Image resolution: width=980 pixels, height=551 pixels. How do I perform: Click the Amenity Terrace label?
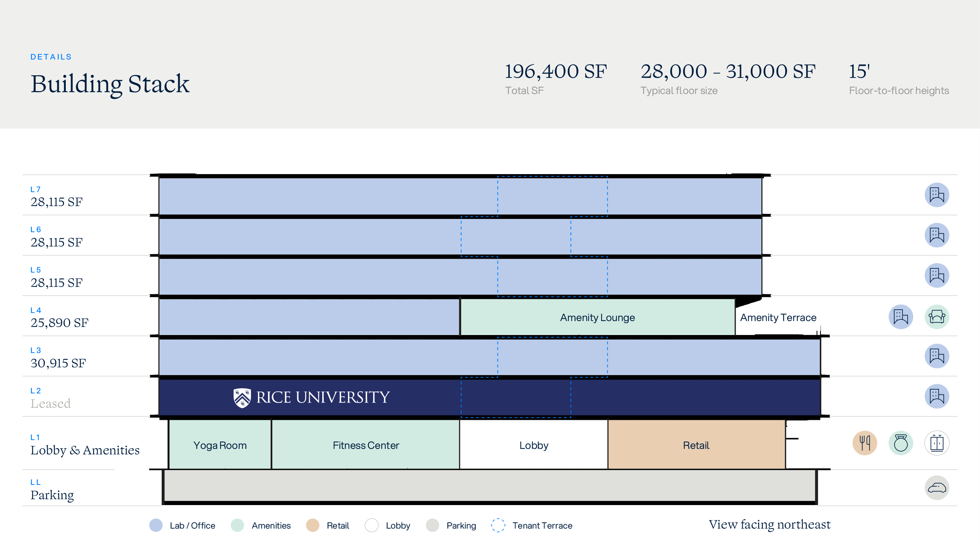778,317
